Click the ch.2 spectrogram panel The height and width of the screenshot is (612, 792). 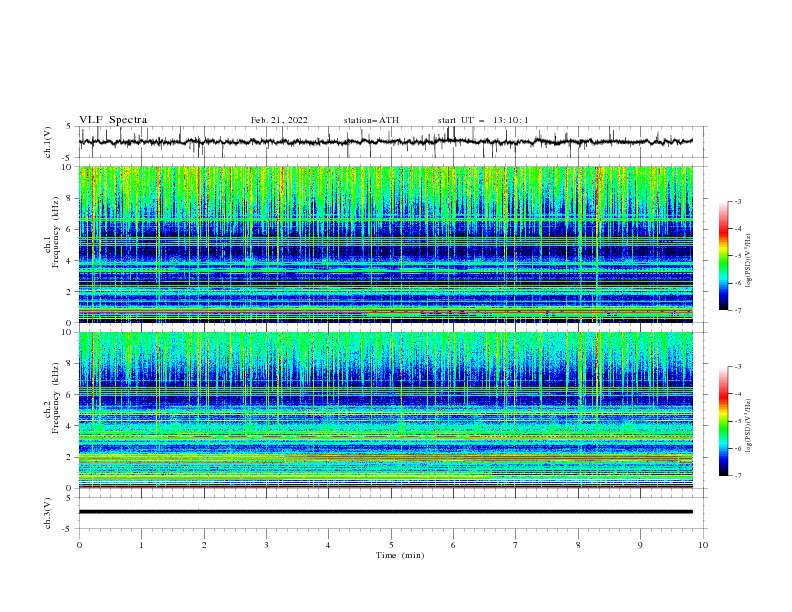386,410
